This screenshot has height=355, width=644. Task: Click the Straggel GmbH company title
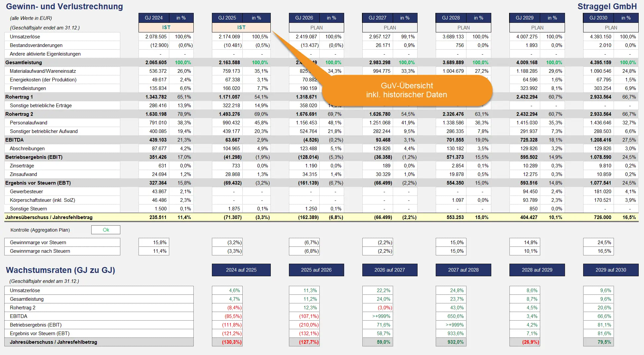[x=607, y=6]
